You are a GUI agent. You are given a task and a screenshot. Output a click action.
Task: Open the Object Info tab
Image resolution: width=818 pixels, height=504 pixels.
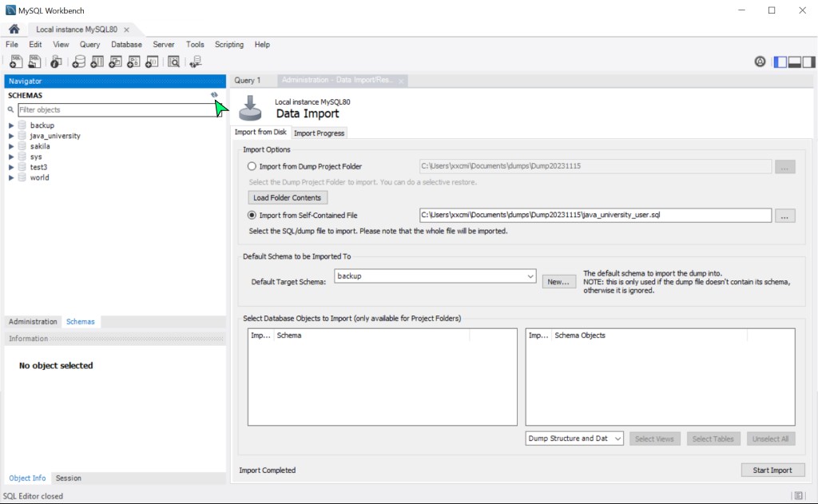(x=27, y=478)
